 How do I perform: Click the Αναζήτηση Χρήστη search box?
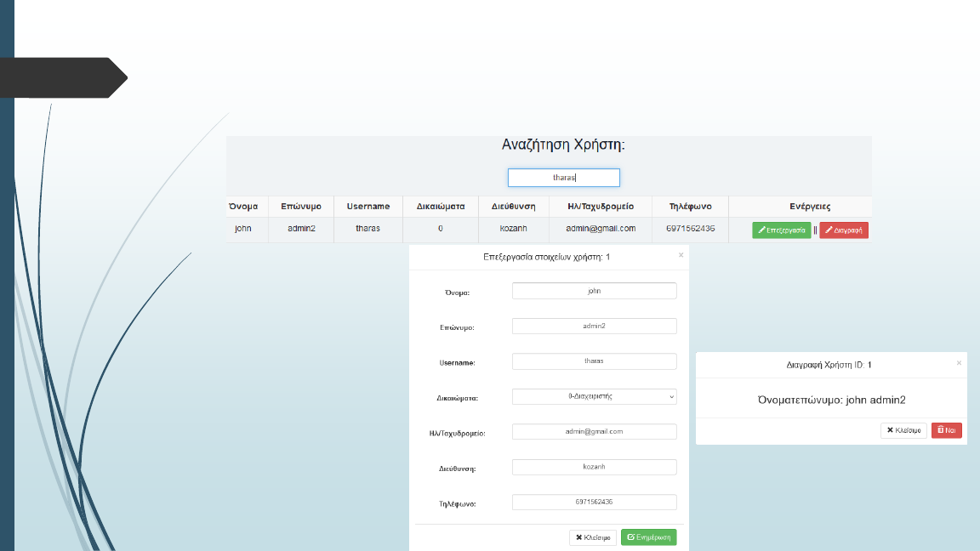(563, 178)
